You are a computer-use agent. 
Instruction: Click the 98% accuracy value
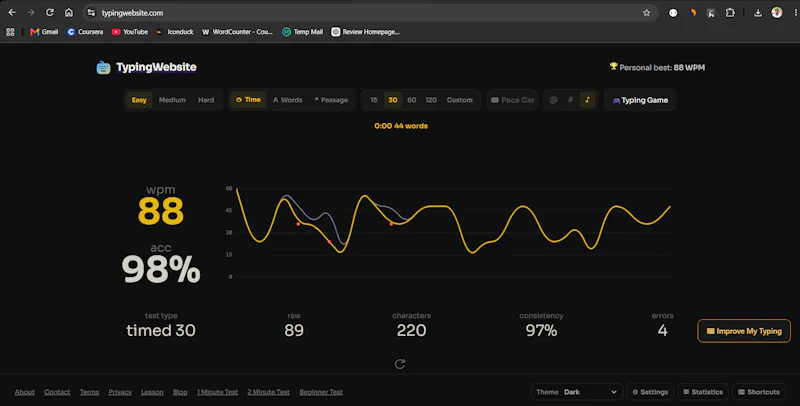click(x=161, y=269)
